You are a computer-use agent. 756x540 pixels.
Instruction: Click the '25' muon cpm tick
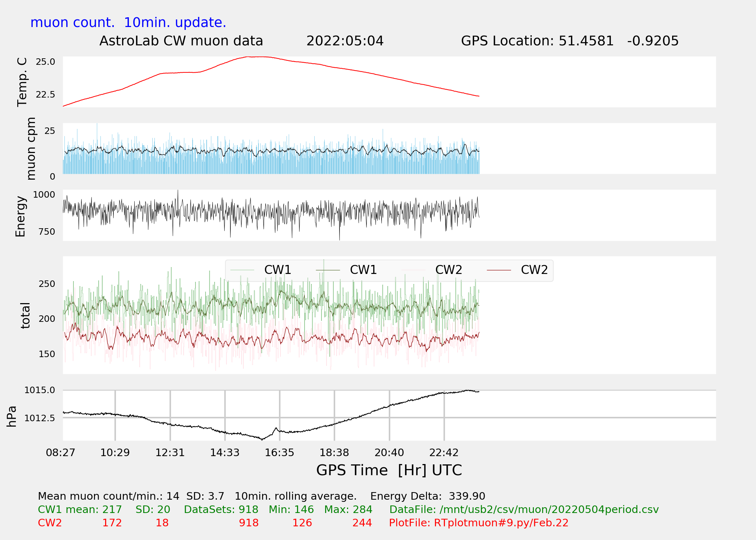coord(50,131)
